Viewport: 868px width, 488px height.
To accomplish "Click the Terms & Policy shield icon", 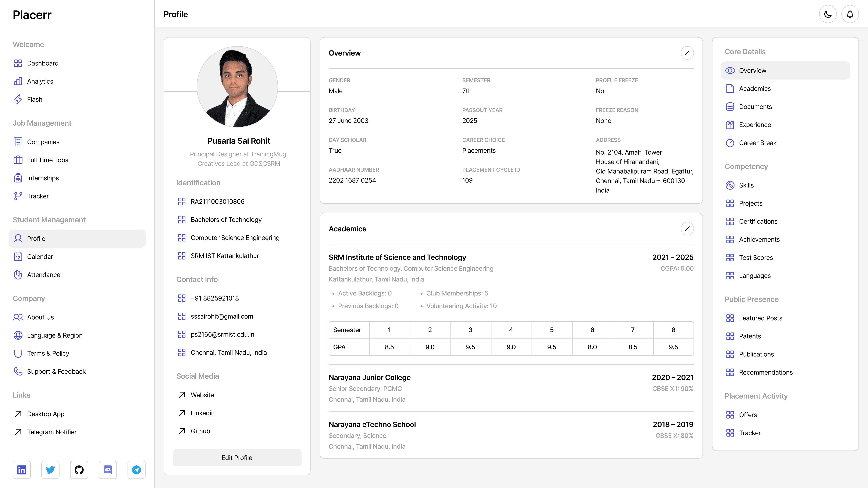I will (x=18, y=353).
